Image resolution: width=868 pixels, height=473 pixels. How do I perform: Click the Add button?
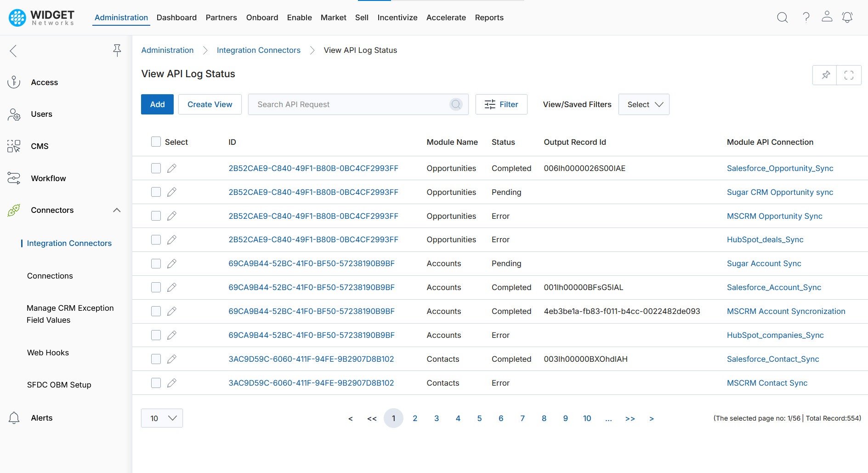click(157, 104)
